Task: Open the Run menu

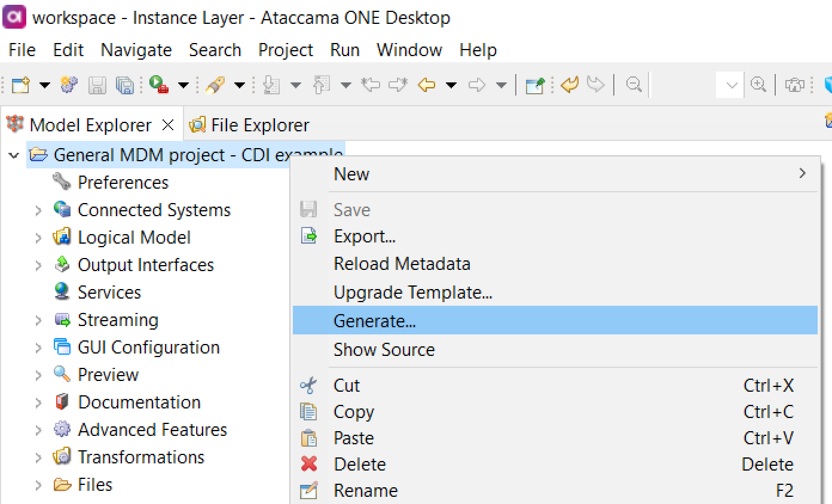Action: [x=345, y=50]
